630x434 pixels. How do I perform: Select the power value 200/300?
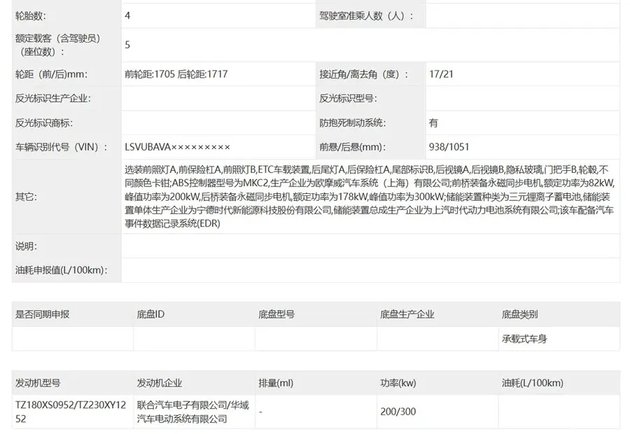click(399, 411)
